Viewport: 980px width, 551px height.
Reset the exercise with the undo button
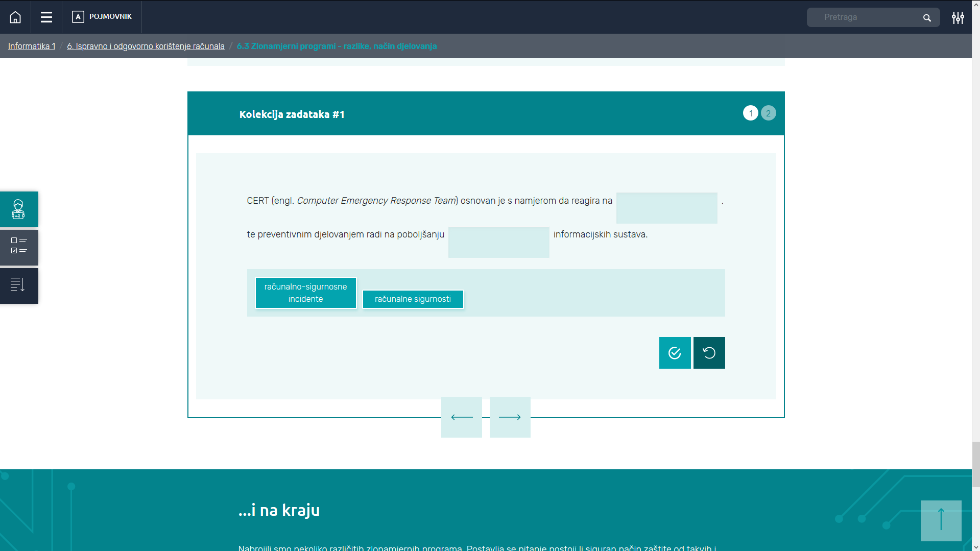(709, 353)
